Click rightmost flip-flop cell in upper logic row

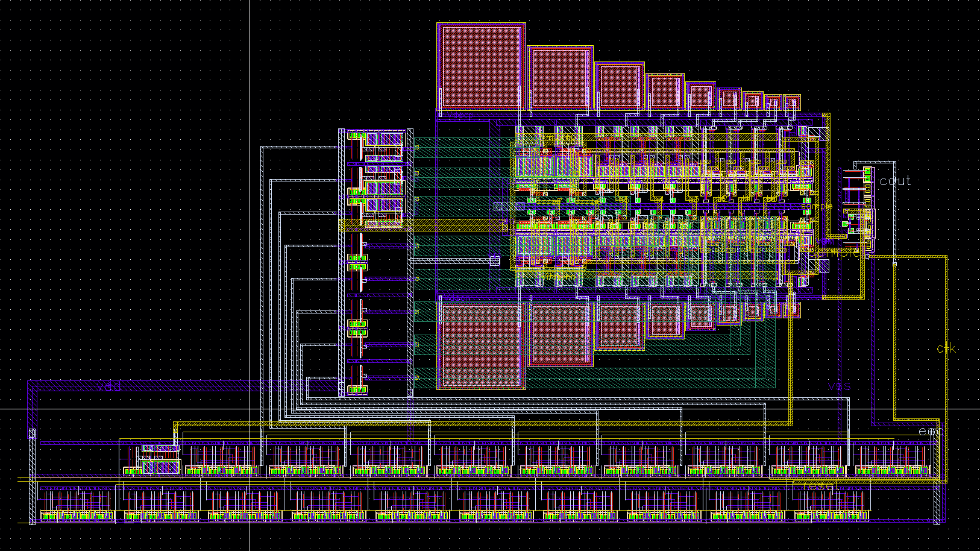[891, 461]
